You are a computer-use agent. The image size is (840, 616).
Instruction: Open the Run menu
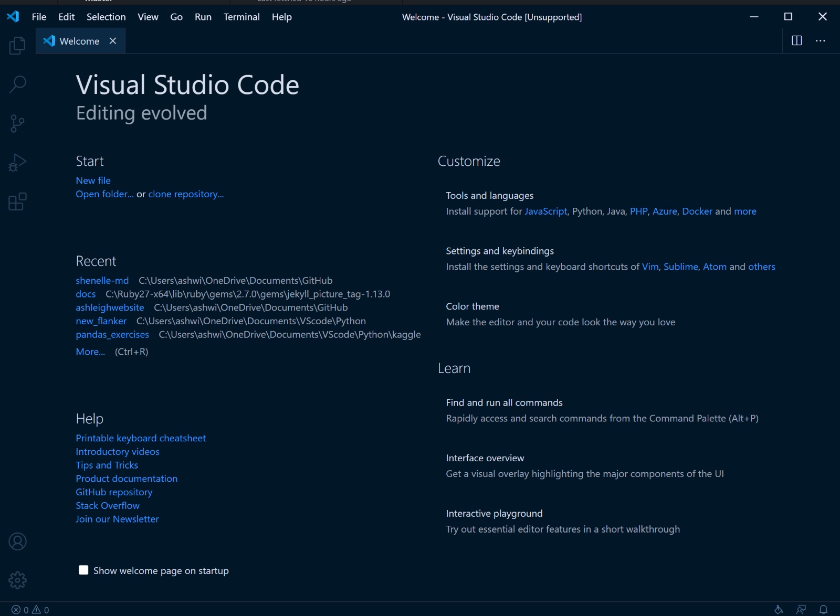(203, 17)
